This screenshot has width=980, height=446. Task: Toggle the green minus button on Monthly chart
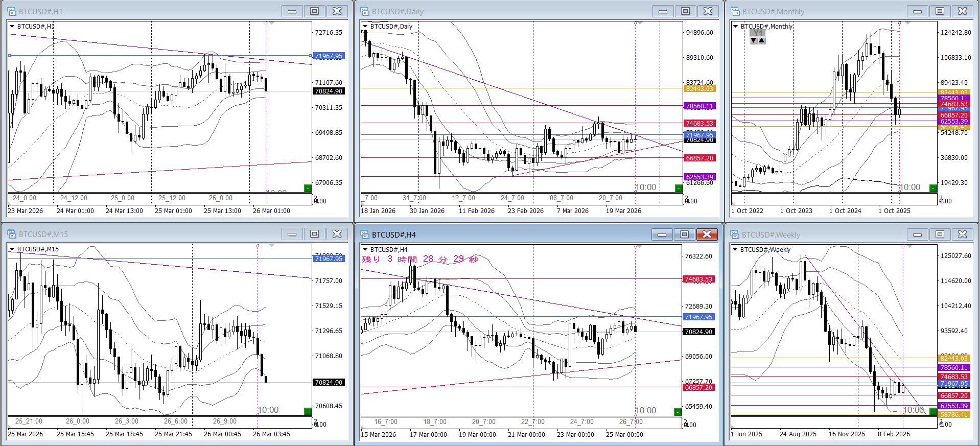933,189
